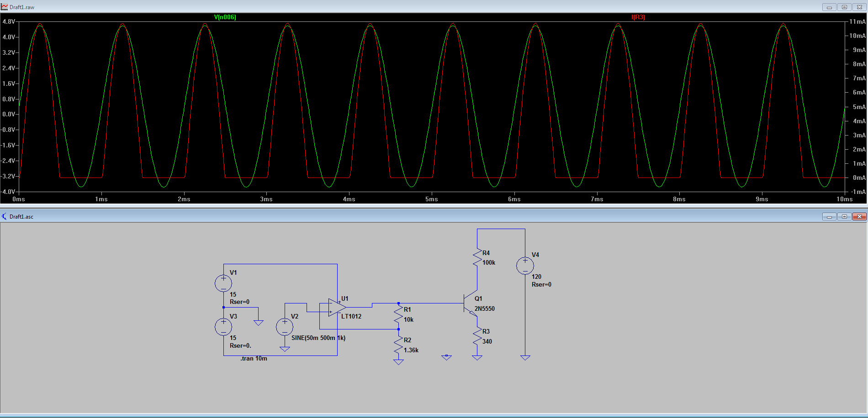Click the 1.36k value of R2
Viewport: 868px width, 418px height.
coord(411,350)
